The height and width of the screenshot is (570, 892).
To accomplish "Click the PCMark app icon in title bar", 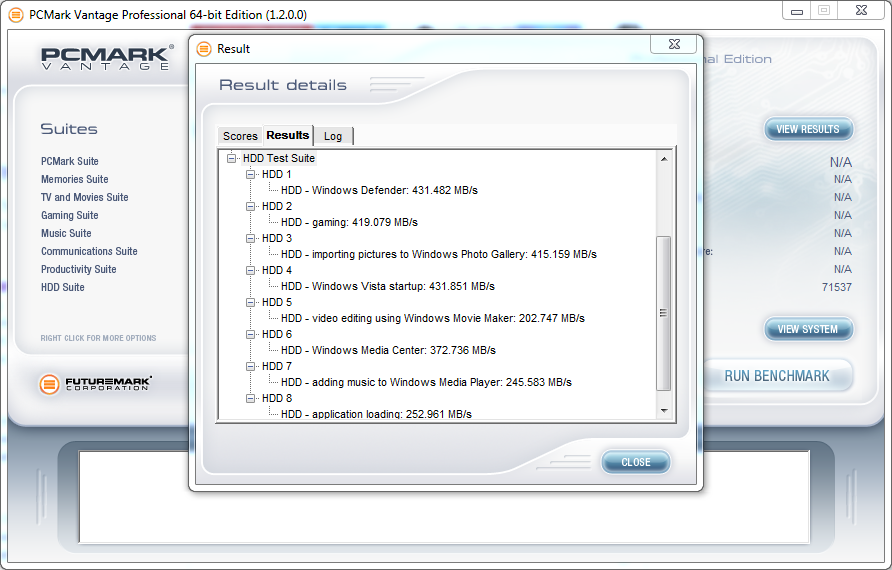I will tap(16, 14).
